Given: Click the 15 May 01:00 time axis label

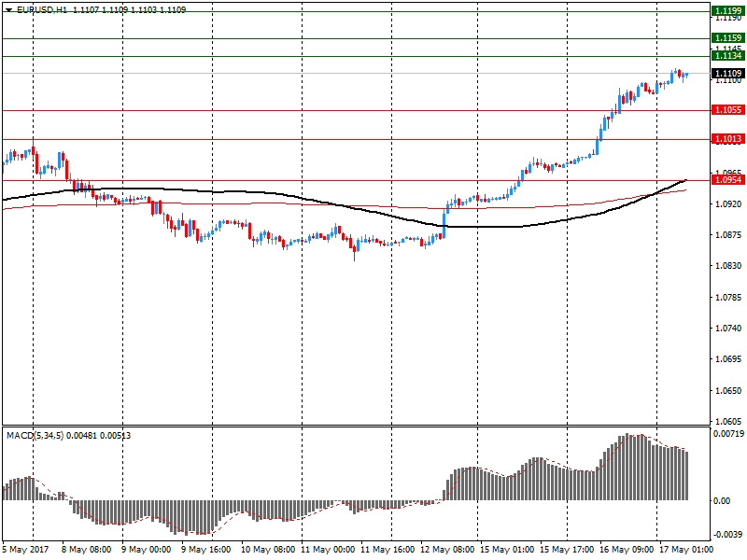Looking at the screenshot, I should pyautogui.click(x=507, y=550).
